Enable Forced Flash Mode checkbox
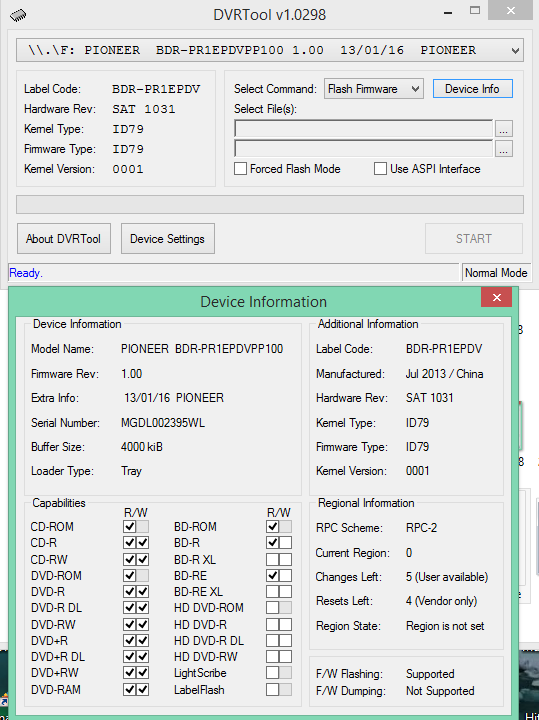Viewport: 539px width, 720px height. click(x=241, y=169)
